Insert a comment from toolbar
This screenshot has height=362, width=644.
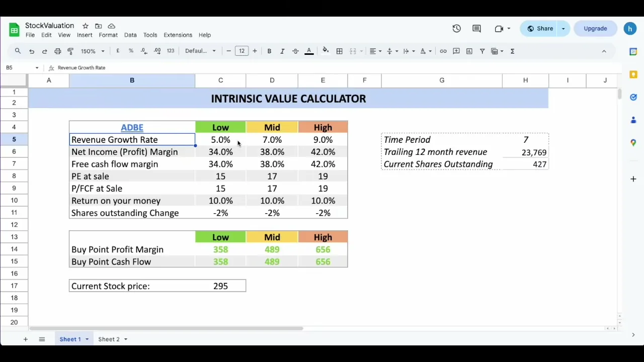coord(456,51)
